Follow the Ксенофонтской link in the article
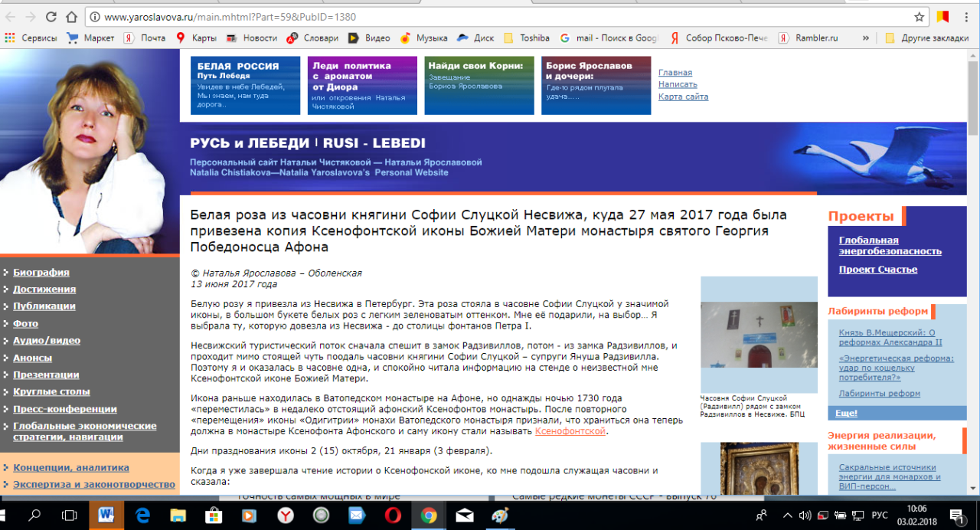980x530 pixels. (x=570, y=431)
